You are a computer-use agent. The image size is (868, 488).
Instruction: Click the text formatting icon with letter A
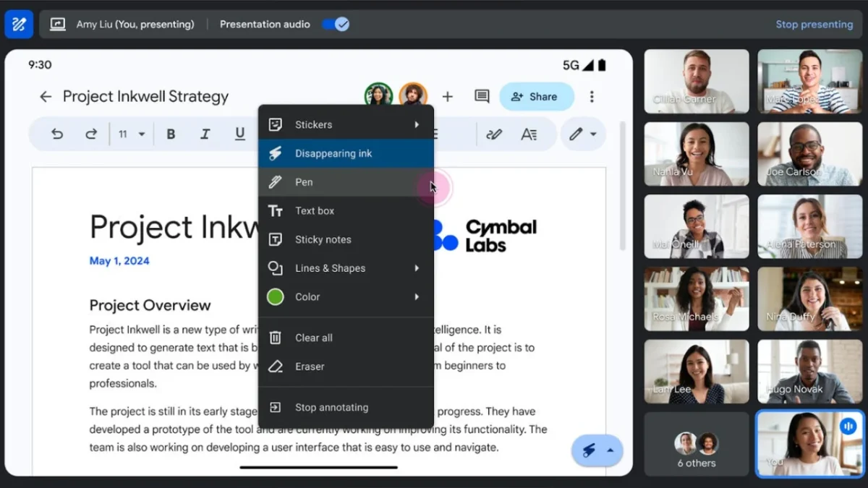coord(529,134)
